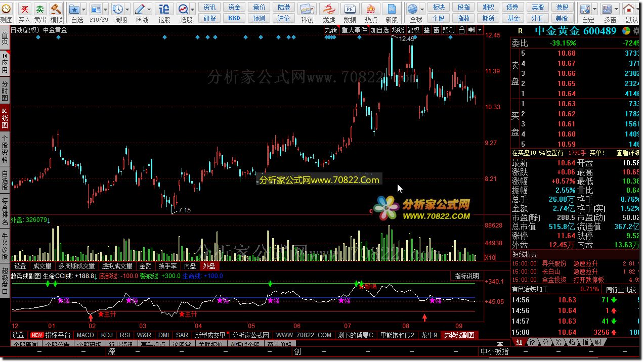Open the 卖出 sell icon

pyautogui.click(x=40, y=9)
